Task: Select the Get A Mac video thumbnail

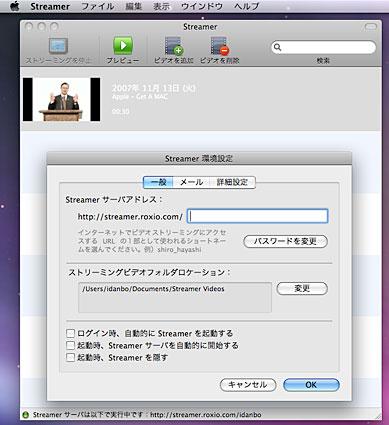Action: (61, 100)
